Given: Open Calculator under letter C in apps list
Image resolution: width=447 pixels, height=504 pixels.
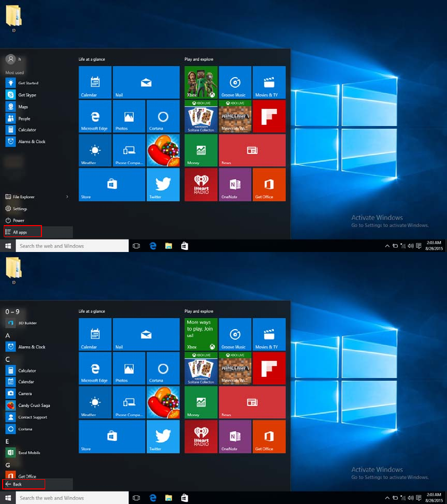Looking at the screenshot, I should 21,370.
